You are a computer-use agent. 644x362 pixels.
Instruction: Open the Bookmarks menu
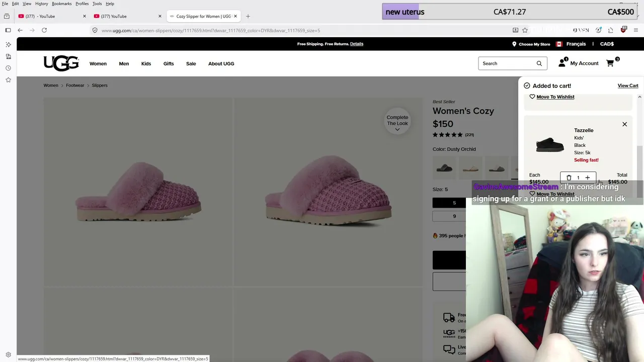62,4
